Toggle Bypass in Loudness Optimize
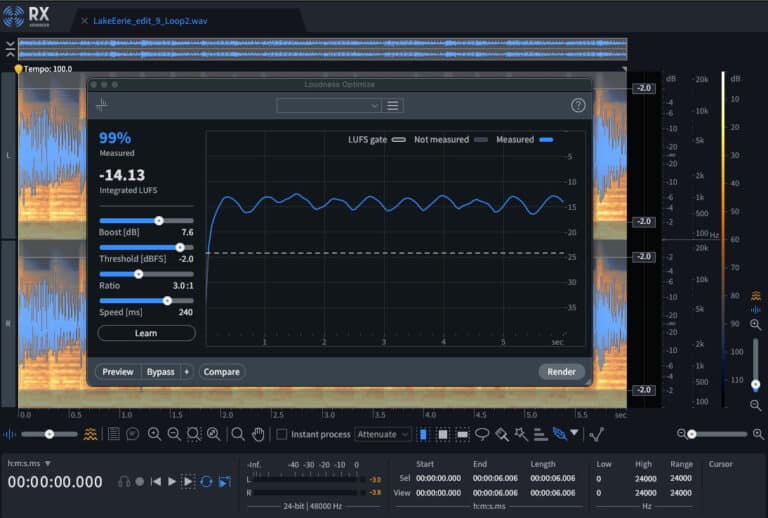Screen dimensions: 768x518 click(160, 372)
